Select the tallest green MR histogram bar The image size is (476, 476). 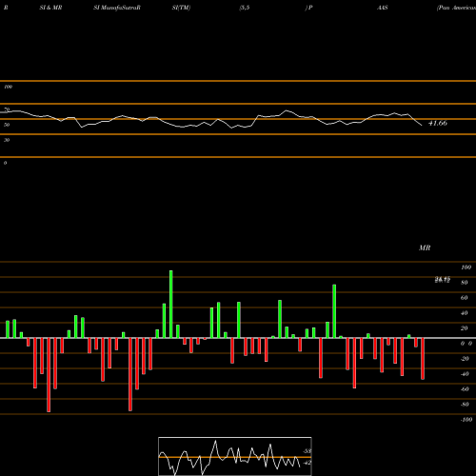(171, 304)
